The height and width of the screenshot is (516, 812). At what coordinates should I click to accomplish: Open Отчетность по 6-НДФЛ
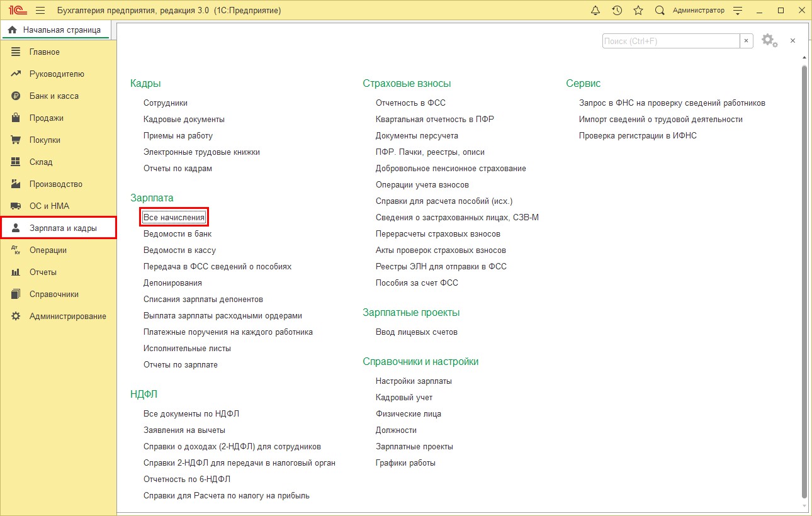coord(187,479)
